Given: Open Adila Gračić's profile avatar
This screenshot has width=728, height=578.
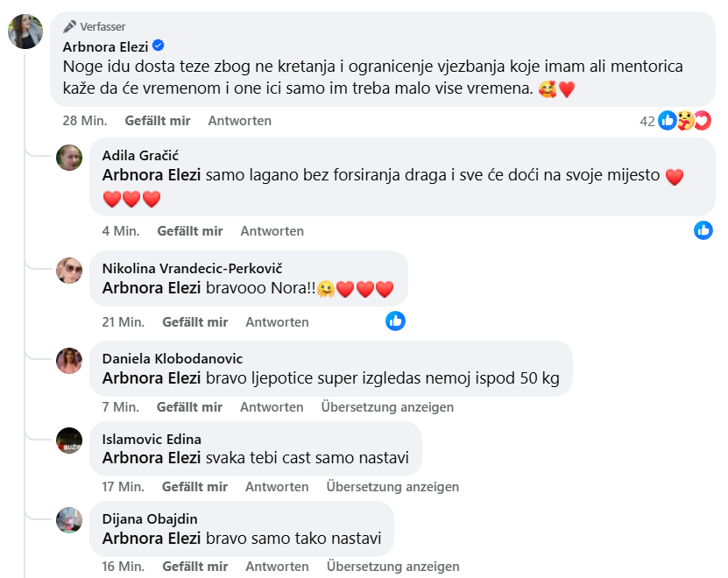Looking at the screenshot, I should click(x=69, y=157).
